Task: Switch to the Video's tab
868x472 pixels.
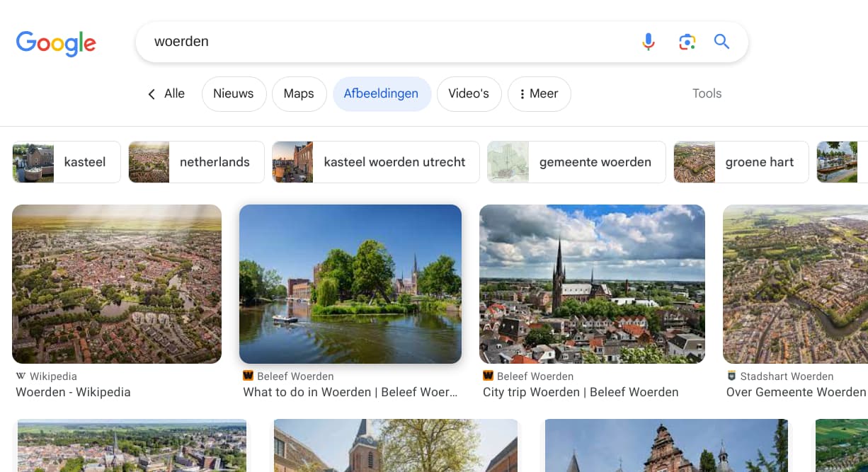Action: tap(469, 94)
